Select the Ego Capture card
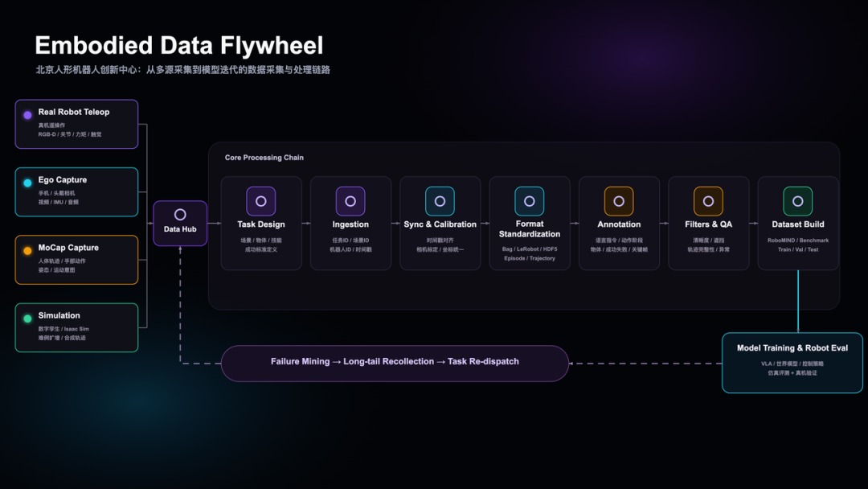Viewport: 868px width, 489px height. pos(76,191)
